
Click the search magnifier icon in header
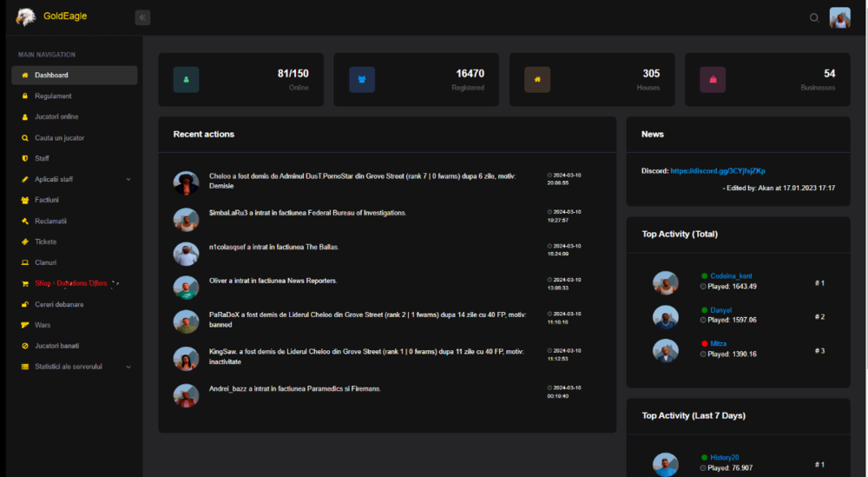click(x=814, y=17)
